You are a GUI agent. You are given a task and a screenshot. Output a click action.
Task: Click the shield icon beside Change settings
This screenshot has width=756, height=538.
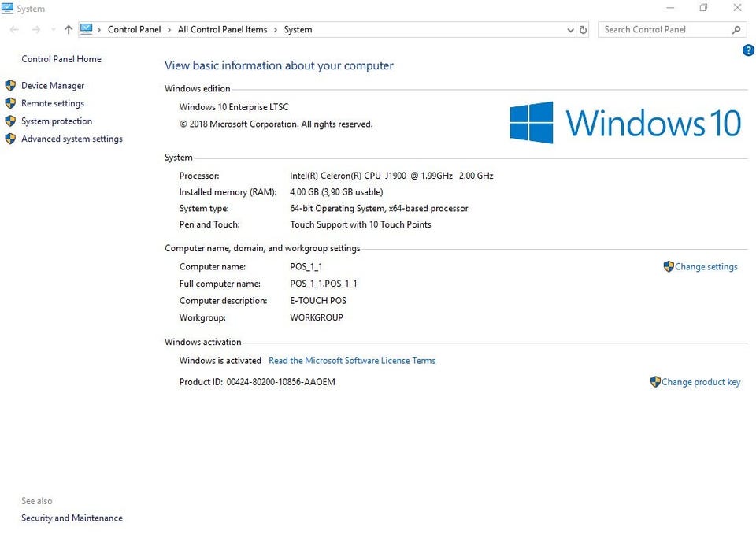[669, 266]
